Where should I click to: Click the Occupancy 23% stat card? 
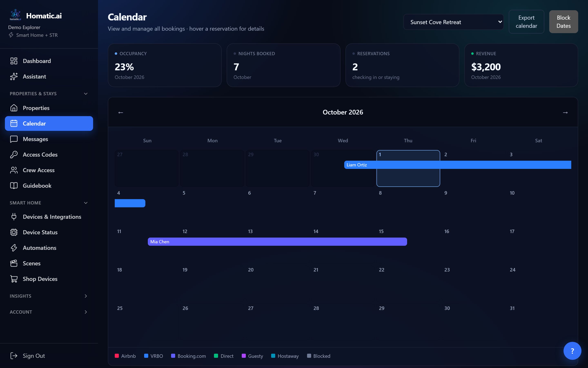pyautogui.click(x=165, y=65)
